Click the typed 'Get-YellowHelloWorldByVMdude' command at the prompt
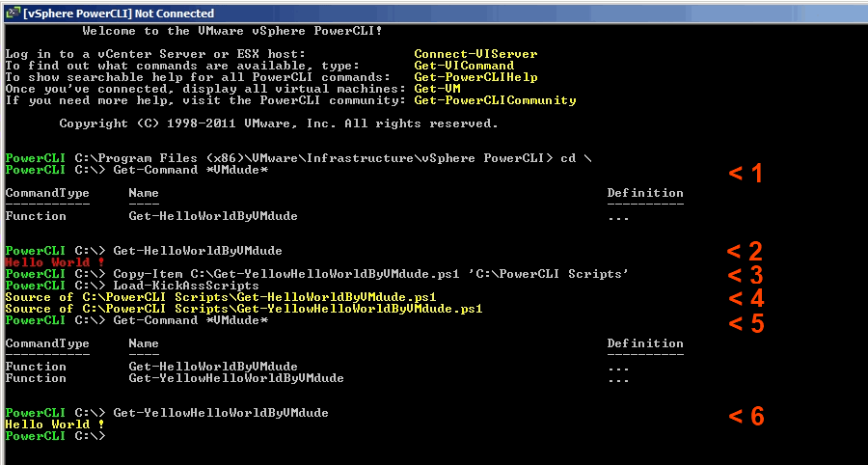This screenshot has height=465, width=868. 221,413
